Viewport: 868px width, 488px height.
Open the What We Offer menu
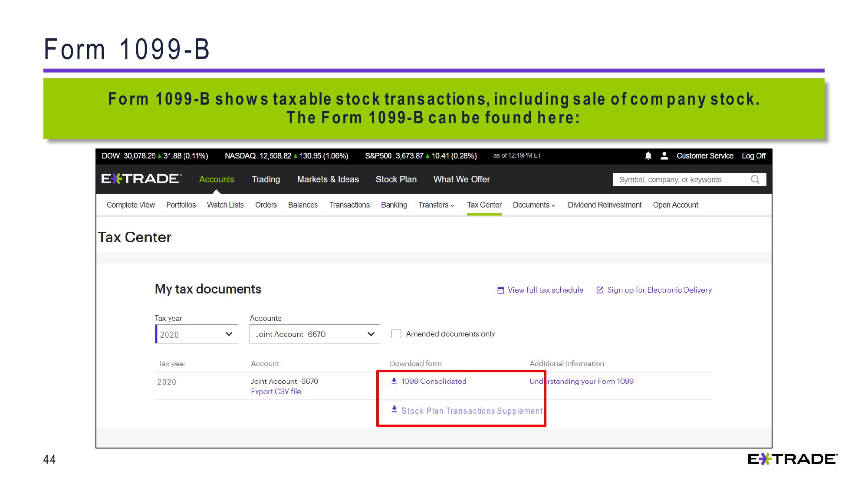462,179
